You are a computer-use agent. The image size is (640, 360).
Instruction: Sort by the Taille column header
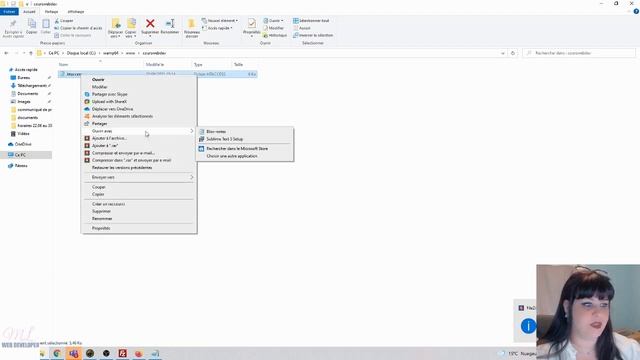pyautogui.click(x=238, y=64)
